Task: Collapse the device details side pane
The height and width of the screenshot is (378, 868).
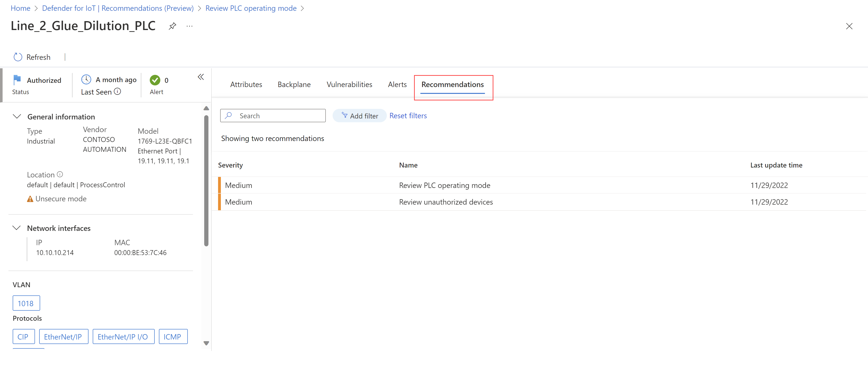Action: coord(201,77)
